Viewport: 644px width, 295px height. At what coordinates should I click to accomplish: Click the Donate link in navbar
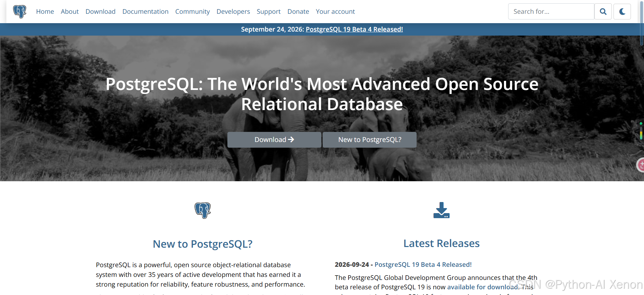[x=298, y=11]
